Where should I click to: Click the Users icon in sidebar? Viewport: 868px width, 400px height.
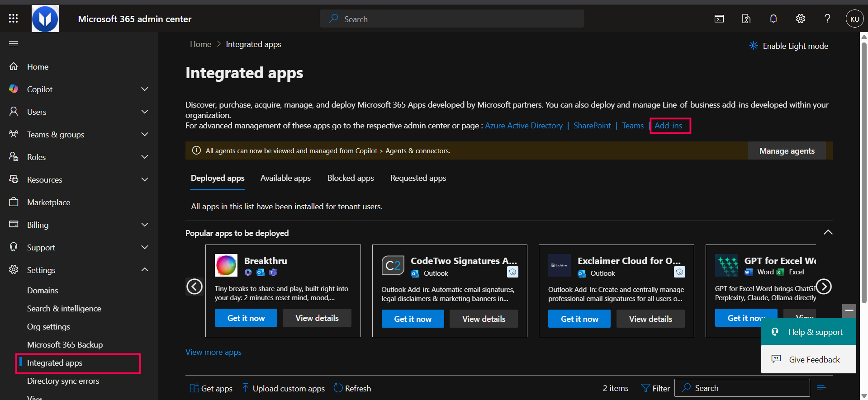(x=14, y=111)
